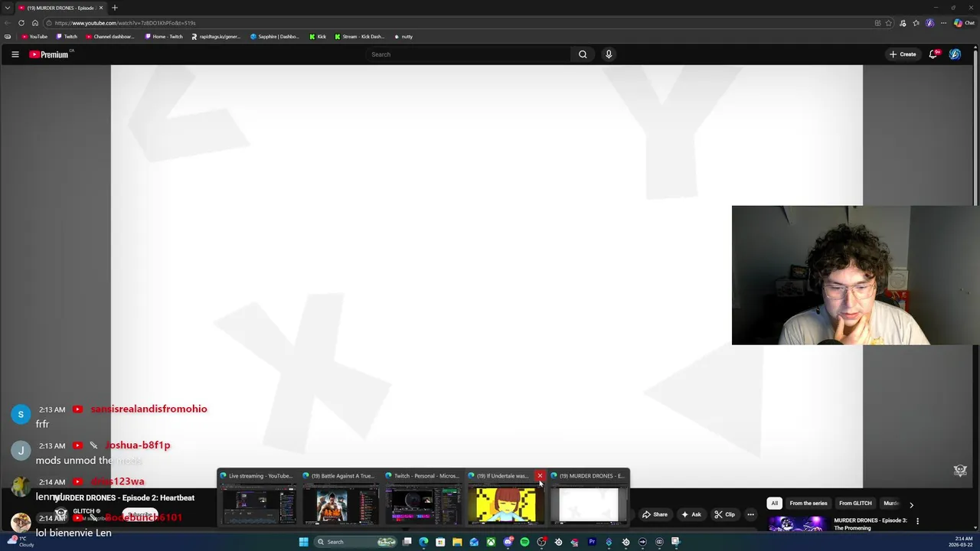Screen dimensions: 980x551
Task: Open the Kick bookmark
Action: 318,37
